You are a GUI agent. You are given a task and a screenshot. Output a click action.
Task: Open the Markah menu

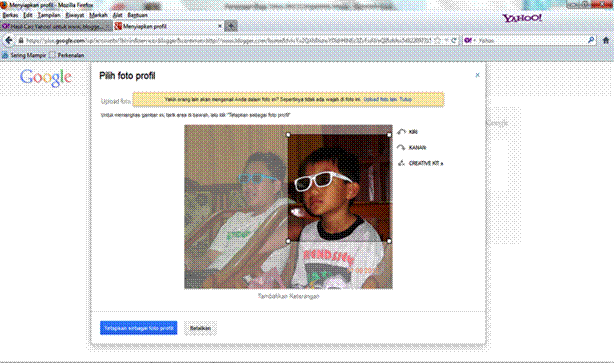tap(98, 15)
